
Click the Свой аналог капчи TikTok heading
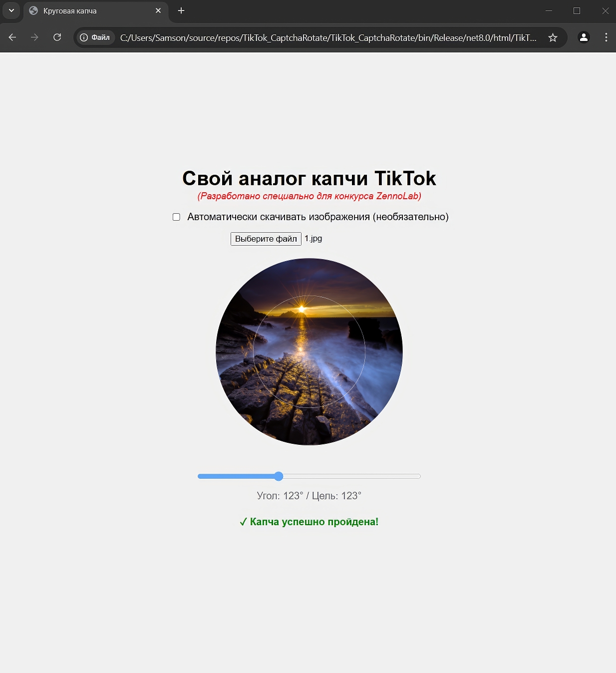pos(309,178)
